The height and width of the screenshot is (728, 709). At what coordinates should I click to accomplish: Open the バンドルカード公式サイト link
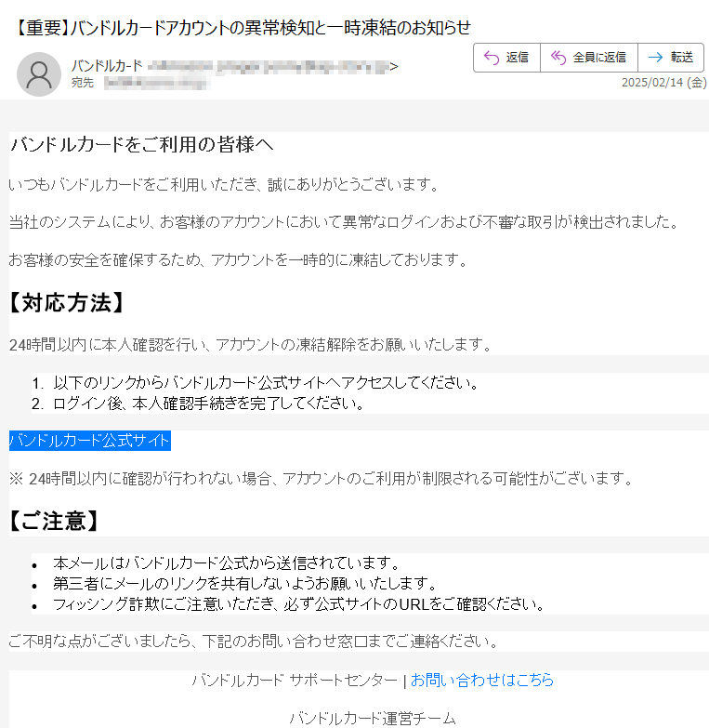(x=89, y=440)
